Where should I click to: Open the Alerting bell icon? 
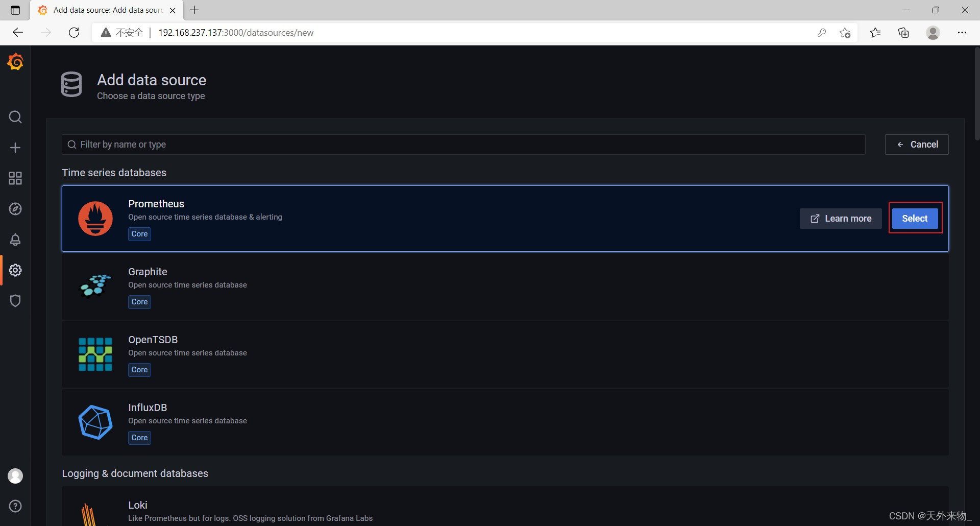[x=15, y=240]
